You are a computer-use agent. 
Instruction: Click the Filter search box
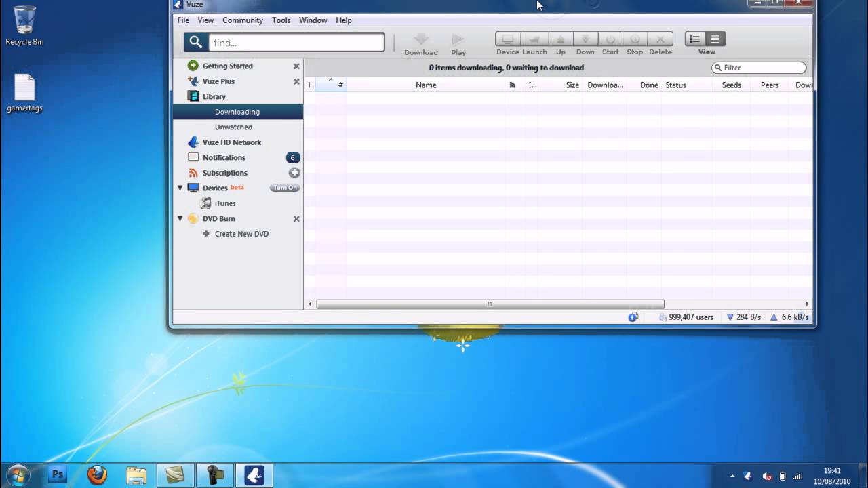pyautogui.click(x=759, y=68)
